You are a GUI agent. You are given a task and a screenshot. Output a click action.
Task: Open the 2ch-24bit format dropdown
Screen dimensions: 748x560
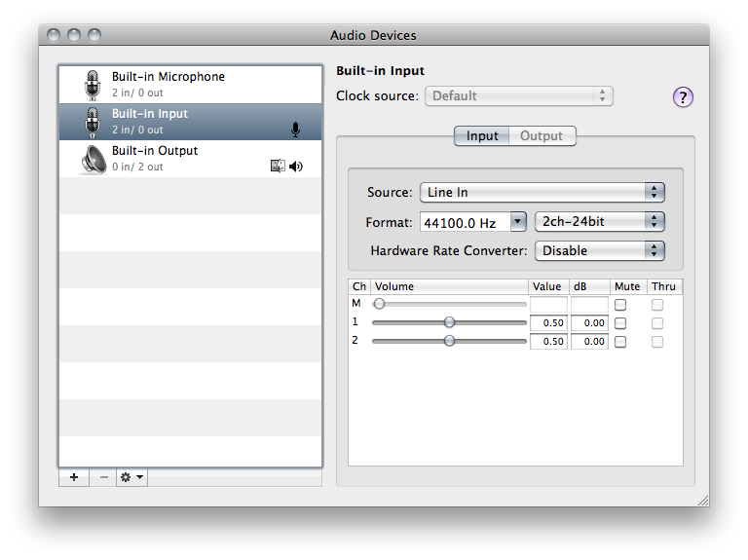click(x=600, y=222)
